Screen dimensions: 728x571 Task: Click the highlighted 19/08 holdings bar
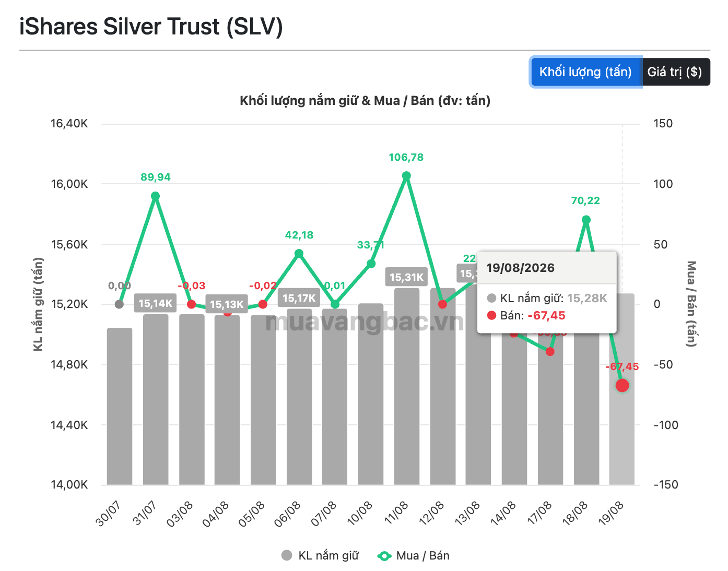coord(622,389)
